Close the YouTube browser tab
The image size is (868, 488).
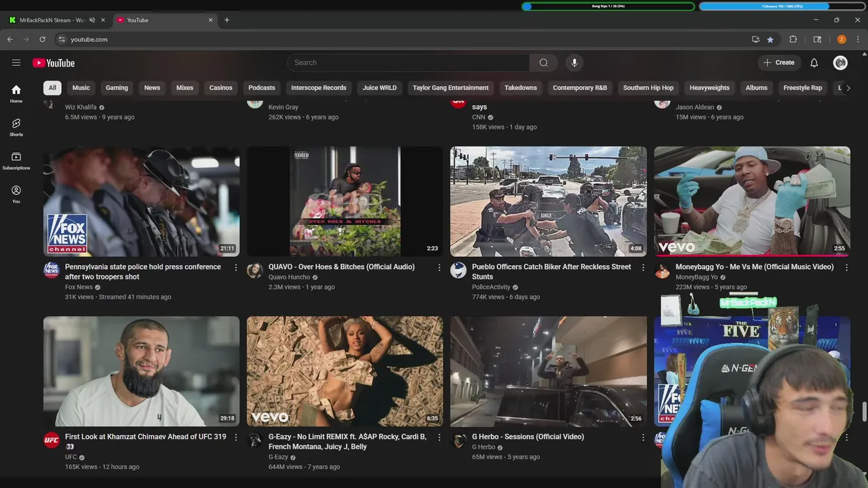click(x=210, y=20)
